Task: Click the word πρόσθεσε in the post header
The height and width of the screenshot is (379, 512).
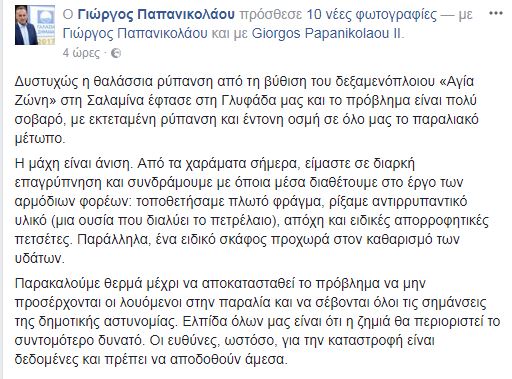Action: pyautogui.click(x=271, y=15)
